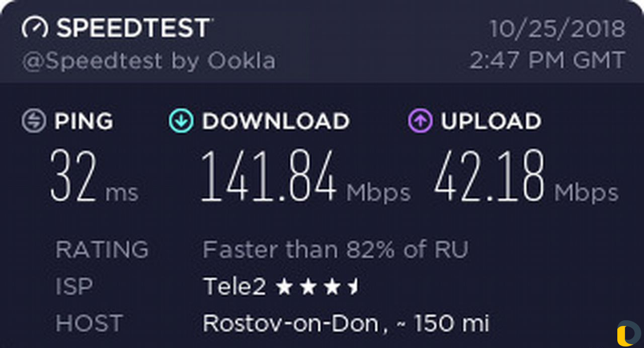Click the Rostov-on-Don host location
The height and width of the screenshot is (348, 644).
click(291, 323)
